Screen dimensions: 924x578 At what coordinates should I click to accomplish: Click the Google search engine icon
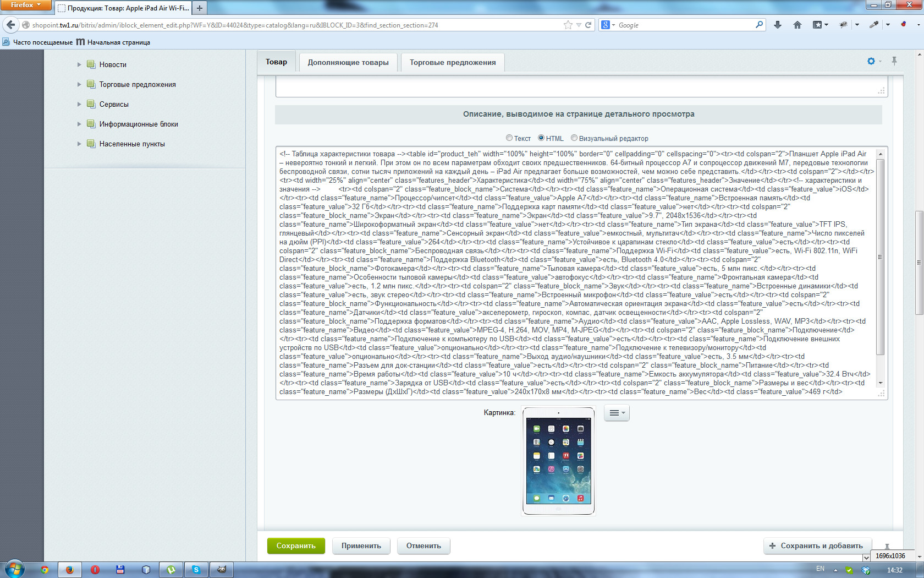pyautogui.click(x=606, y=25)
